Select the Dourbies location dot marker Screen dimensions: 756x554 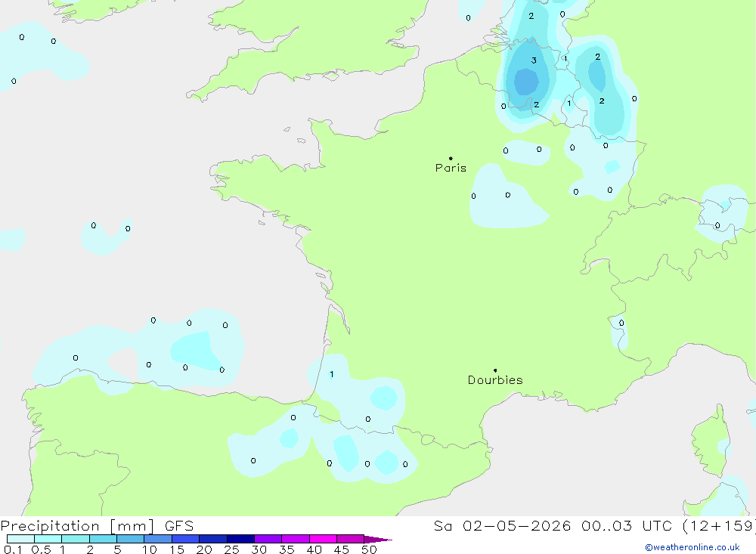click(x=495, y=370)
